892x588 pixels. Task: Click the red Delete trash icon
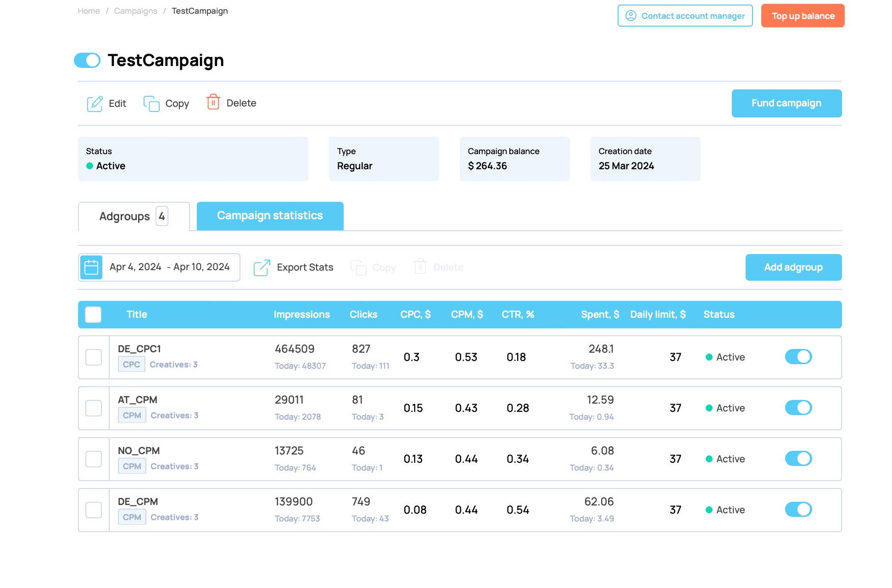(x=213, y=102)
